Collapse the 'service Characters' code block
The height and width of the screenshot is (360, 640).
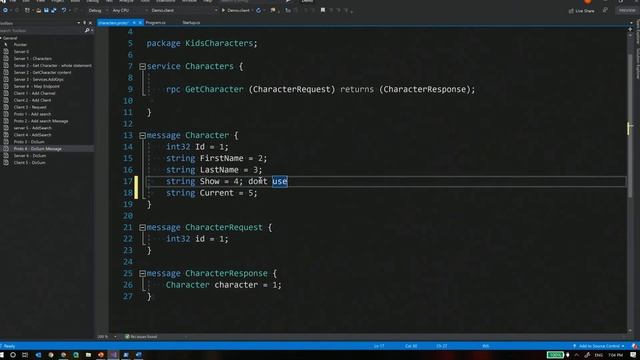coord(142,66)
